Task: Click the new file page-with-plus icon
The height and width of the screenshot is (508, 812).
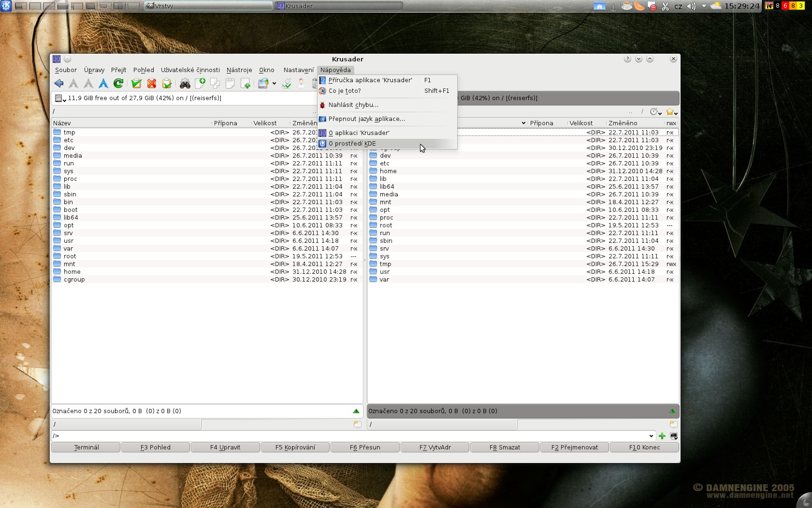Action: (246, 83)
